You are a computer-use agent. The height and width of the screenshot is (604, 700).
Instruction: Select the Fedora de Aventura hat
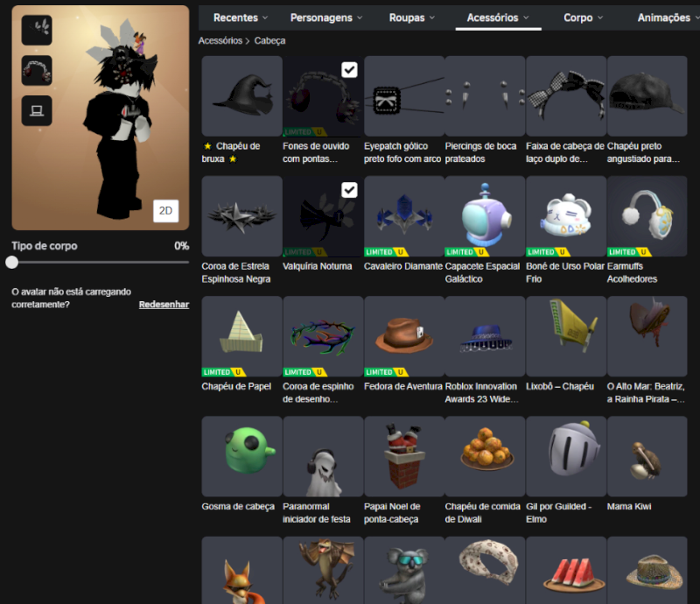coord(403,336)
